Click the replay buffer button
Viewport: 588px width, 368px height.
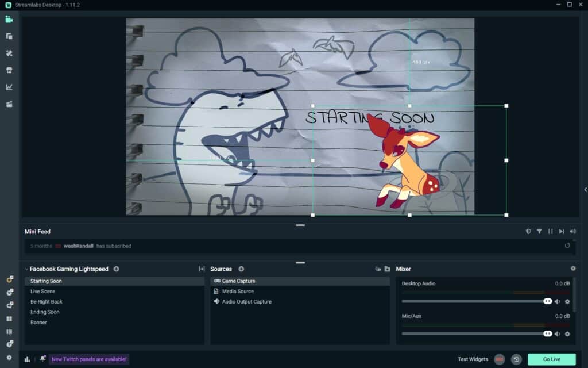[516, 359]
